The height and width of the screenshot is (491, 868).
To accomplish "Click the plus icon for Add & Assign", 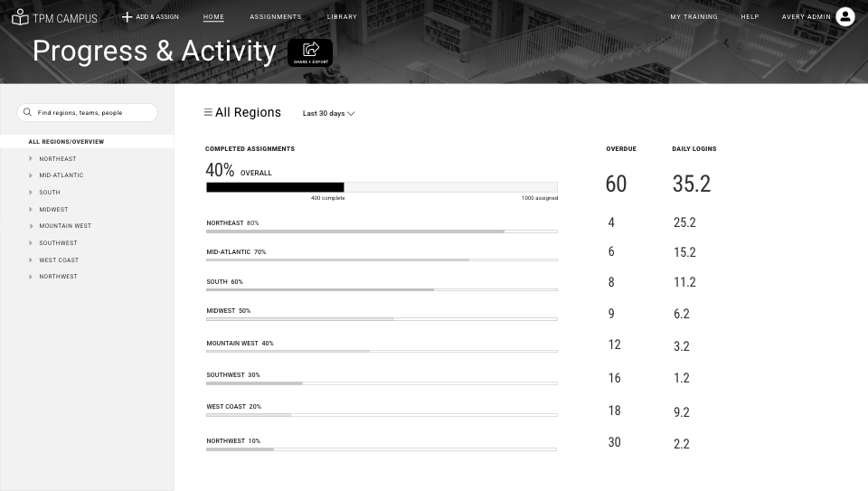I will tap(127, 17).
